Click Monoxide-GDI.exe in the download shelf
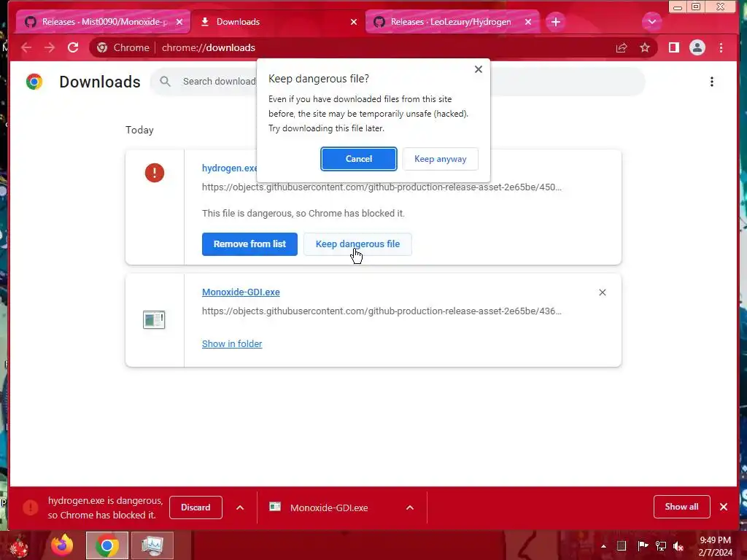 tap(329, 507)
